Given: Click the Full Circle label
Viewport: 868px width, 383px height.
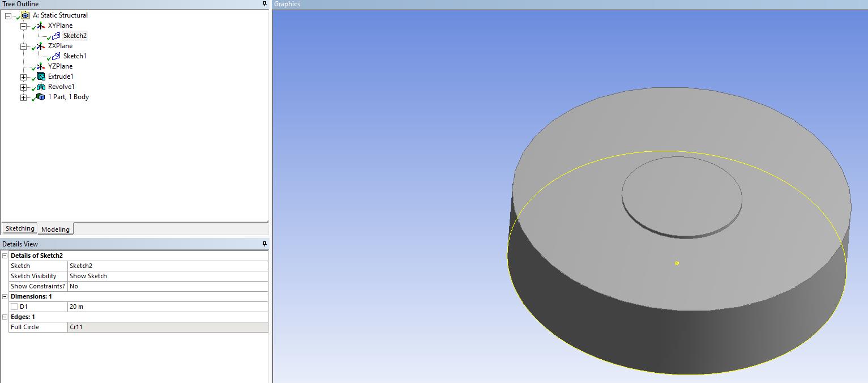Looking at the screenshot, I should pyautogui.click(x=25, y=327).
